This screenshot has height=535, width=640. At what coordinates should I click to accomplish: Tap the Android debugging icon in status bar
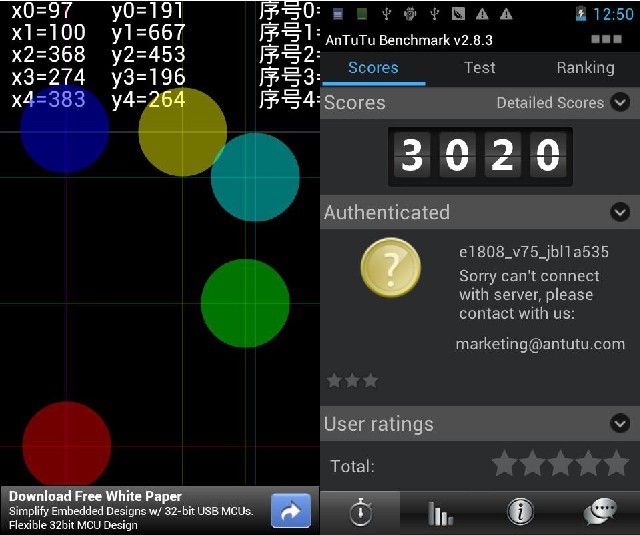pos(410,14)
